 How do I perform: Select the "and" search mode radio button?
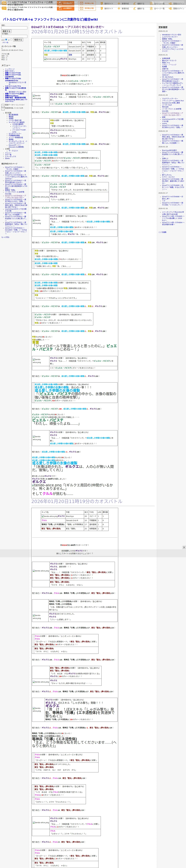coord(6,39)
